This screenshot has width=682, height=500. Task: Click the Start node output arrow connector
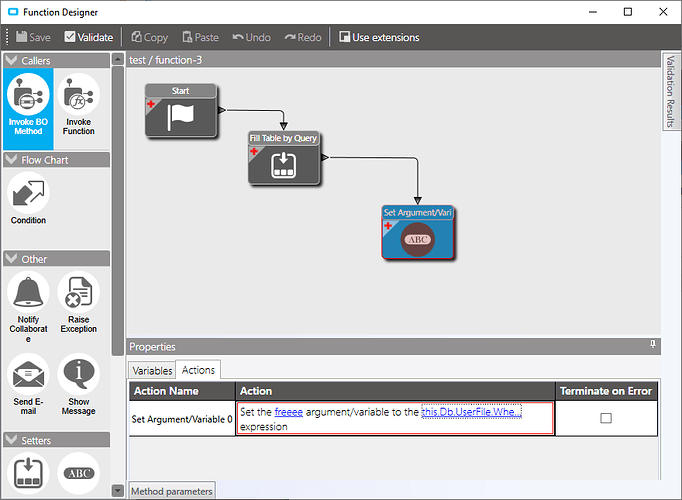222,110
